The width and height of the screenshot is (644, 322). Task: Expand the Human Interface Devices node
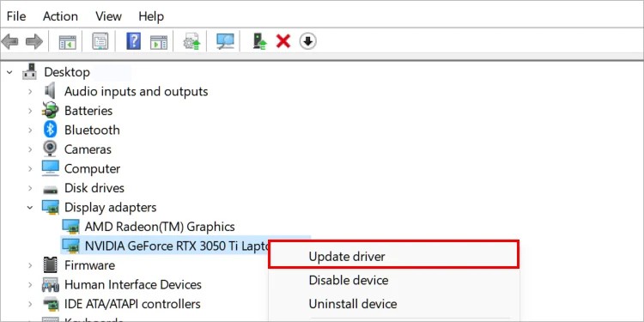point(30,284)
